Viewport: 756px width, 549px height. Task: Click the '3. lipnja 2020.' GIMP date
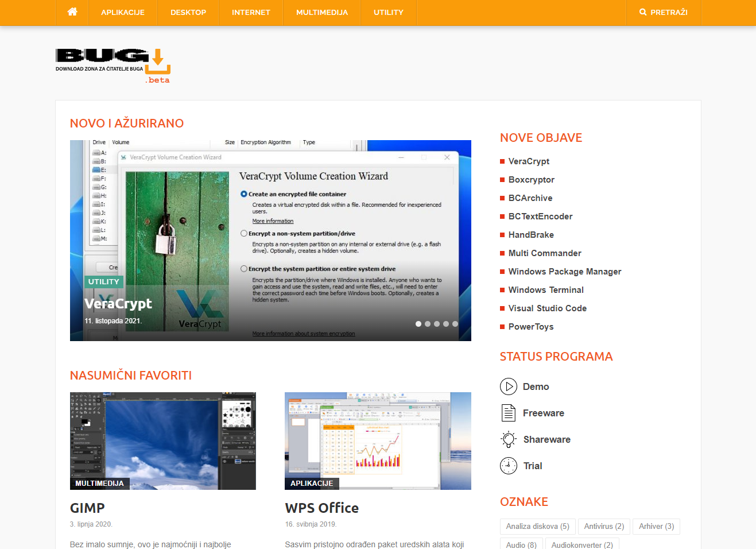91,524
